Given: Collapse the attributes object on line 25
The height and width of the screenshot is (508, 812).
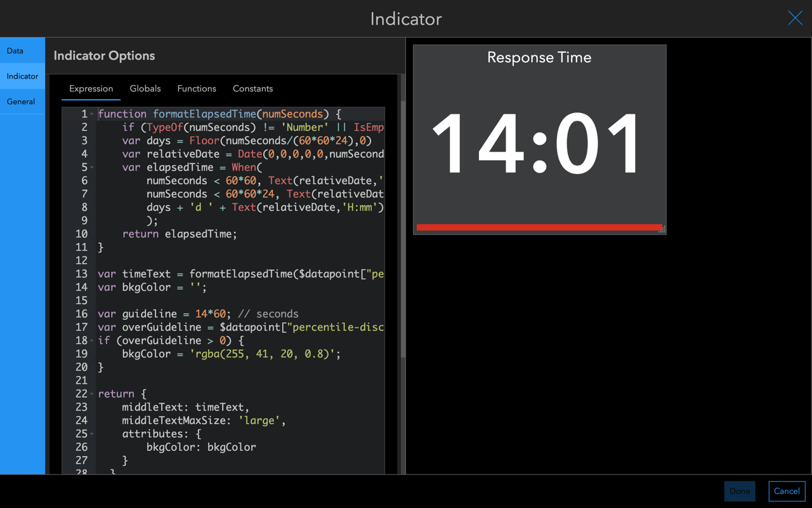Looking at the screenshot, I should coord(91,434).
